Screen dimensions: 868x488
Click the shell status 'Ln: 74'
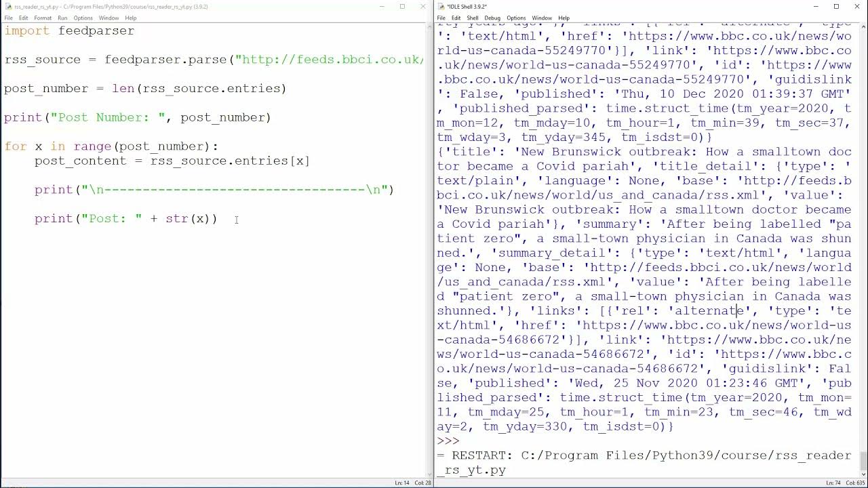[x=833, y=483]
